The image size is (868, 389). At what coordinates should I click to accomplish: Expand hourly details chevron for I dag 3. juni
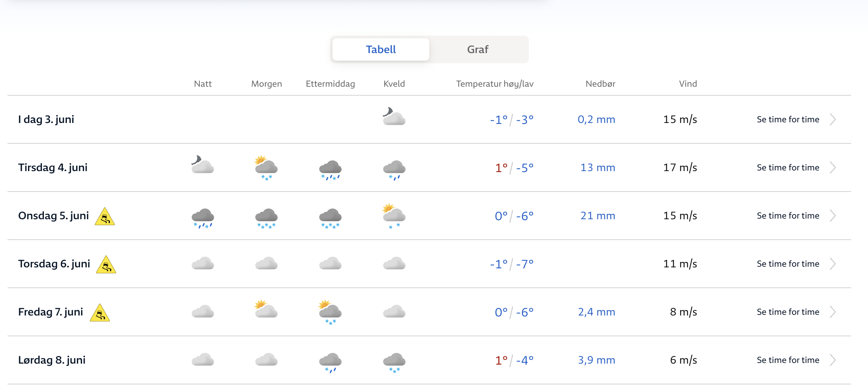coord(833,119)
